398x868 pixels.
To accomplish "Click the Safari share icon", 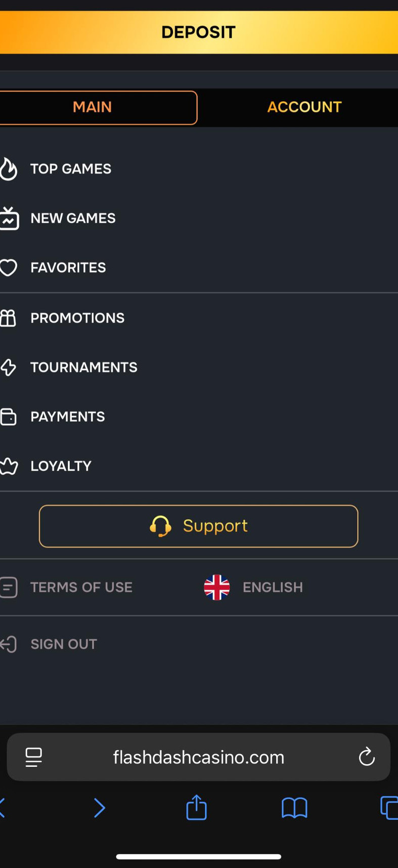I will pyautogui.click(x=196, y=807).
